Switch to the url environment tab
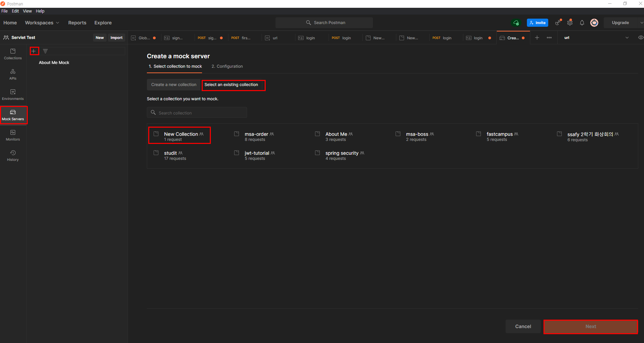 [x=277, y=38]
